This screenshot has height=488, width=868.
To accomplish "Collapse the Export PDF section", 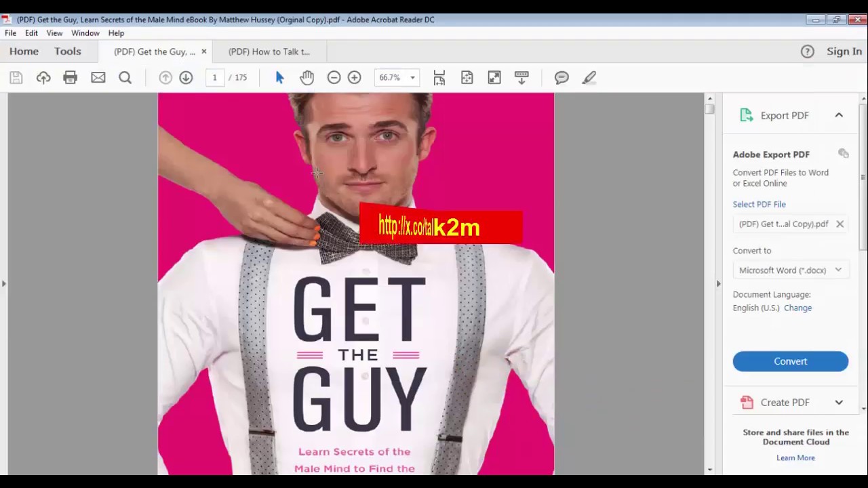I will (839, 115).
